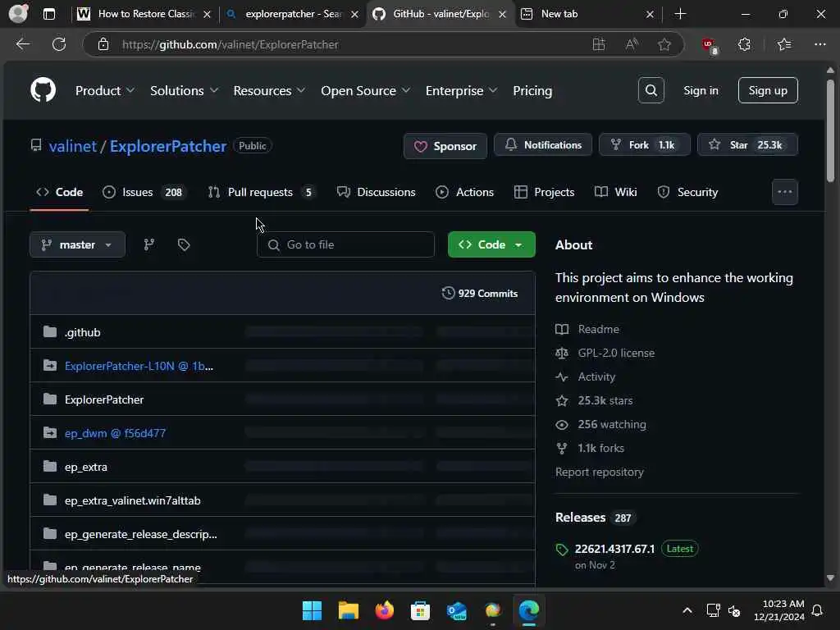Open the GitHub home logo
This screenshot has width=840, height=630.
point(43,90)
